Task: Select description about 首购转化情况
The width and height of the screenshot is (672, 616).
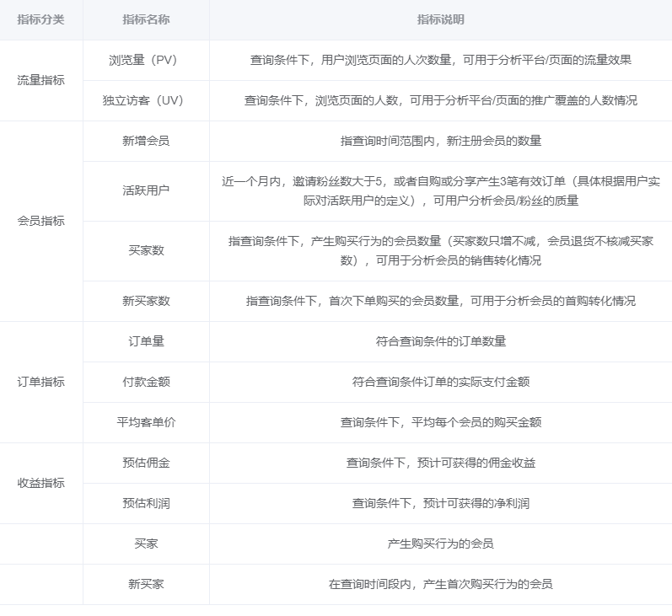Action: point(441,301)
